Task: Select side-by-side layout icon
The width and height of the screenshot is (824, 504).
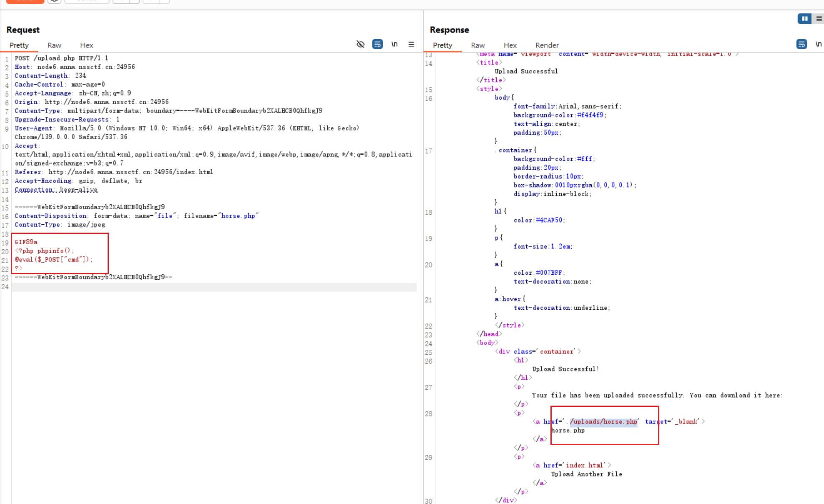Action: (x=804, y=18)
